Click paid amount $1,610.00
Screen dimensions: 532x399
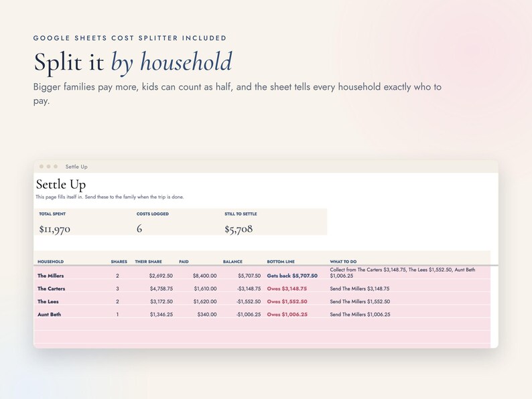click(205, 289)
